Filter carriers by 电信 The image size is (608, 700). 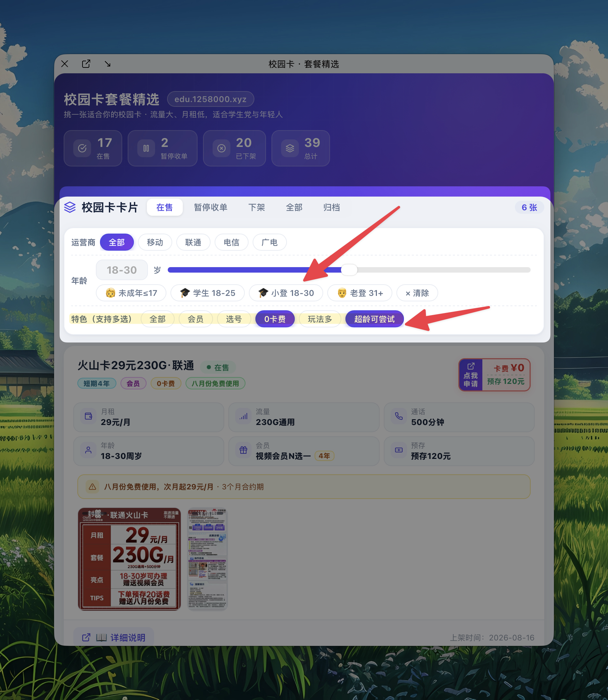point(231,242)
